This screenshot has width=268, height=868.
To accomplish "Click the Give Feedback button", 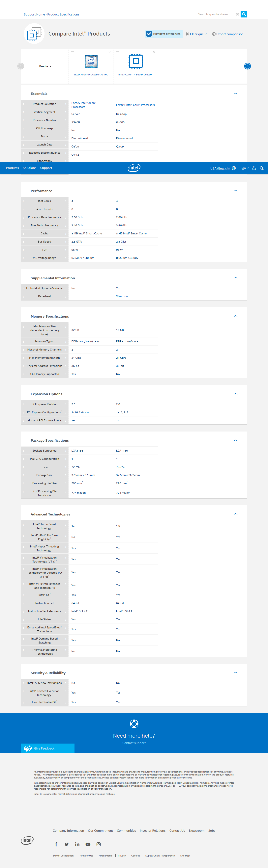I will pos(47,748).
